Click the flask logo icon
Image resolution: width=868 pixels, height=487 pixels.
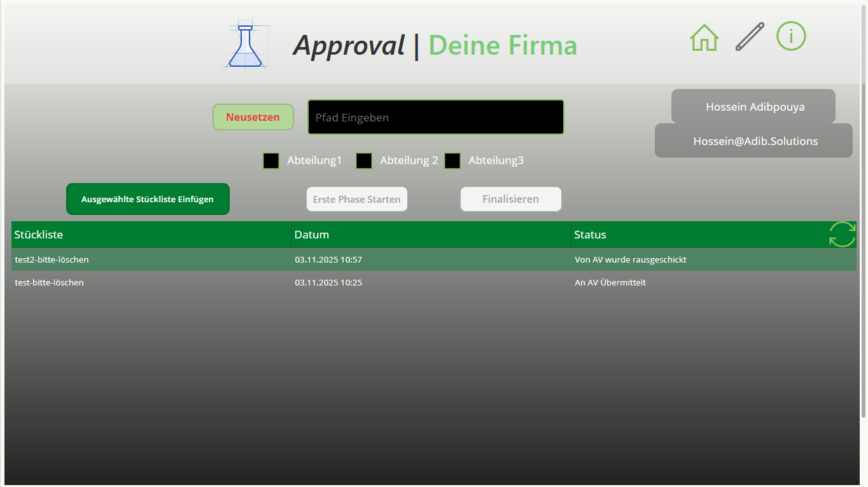pyautogui.click(x=246, y=46)
